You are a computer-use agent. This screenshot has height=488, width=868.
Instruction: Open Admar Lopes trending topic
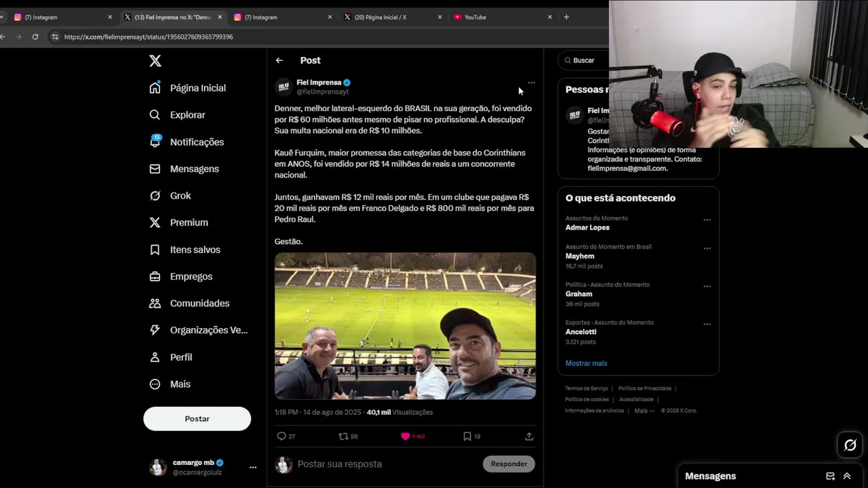(587, 228)
